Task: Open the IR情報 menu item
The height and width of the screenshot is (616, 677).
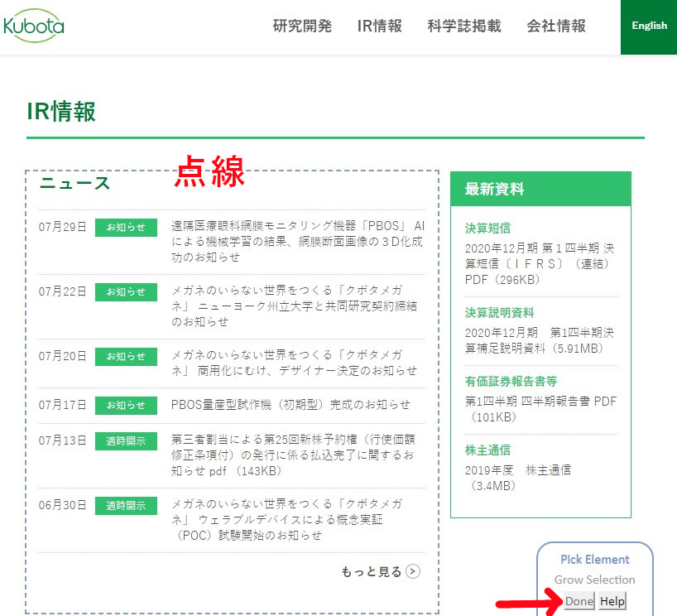Action: pos(380,26)
